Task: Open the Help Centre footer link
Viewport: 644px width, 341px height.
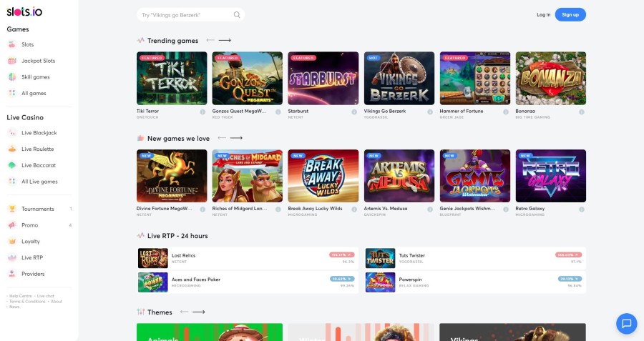Action: pyautogui.click(x=21, y=296)
